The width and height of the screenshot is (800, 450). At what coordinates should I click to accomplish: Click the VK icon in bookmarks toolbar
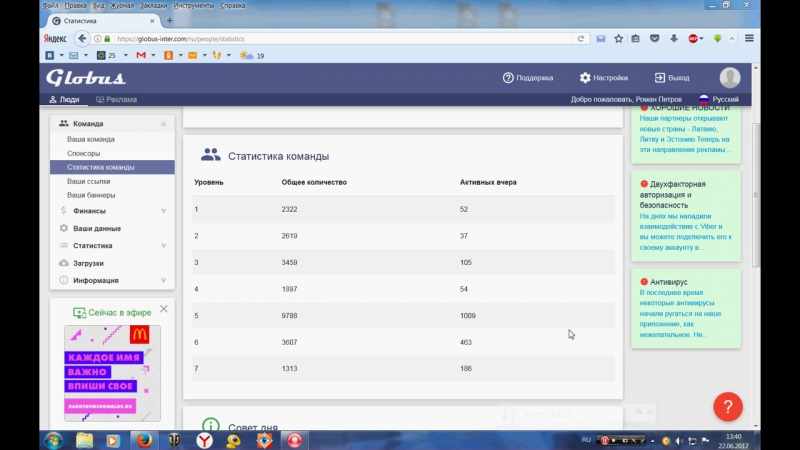(49, 56)
